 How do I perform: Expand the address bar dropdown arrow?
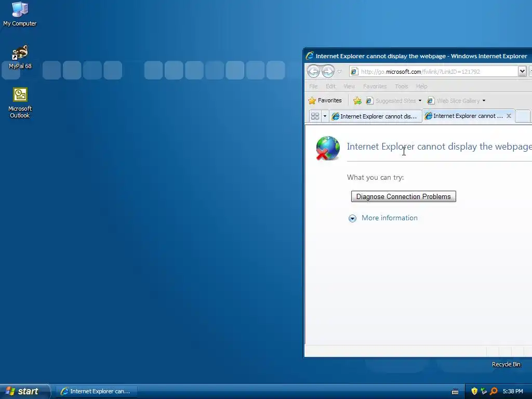522,72
